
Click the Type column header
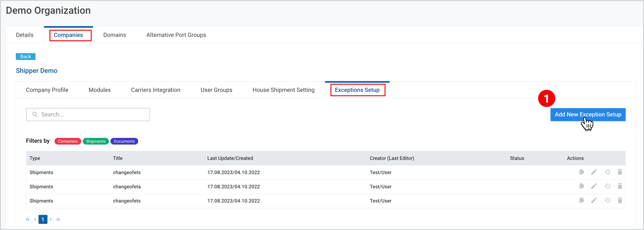[35, 158]
